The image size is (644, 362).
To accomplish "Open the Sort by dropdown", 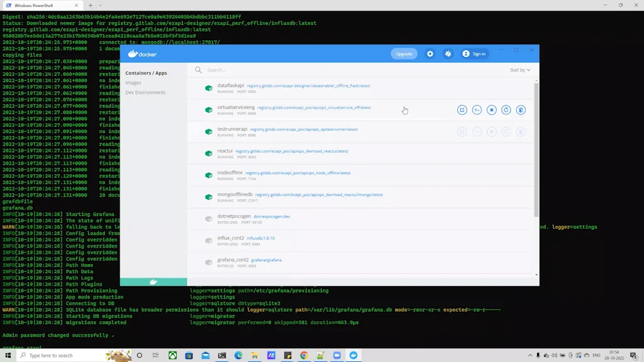I will [x=520, y=70].
